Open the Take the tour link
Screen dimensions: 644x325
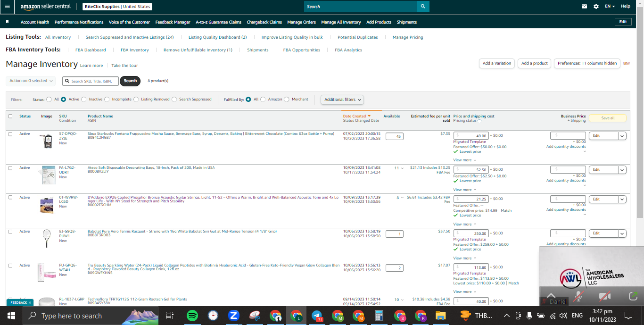pyautogui.click(x=124, y=66)
